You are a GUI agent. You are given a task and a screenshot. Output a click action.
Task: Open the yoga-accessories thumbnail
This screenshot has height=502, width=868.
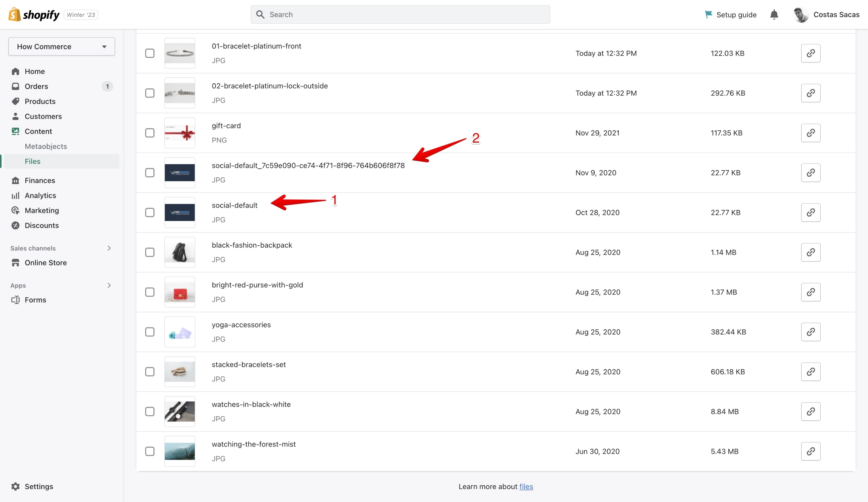pyautogui.click(x=180, y=332)
